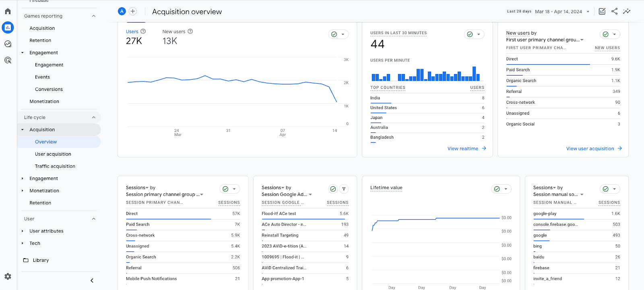Click View realtime link
The width and height of the screenshot is (644, 290).
tap(466, 148)
